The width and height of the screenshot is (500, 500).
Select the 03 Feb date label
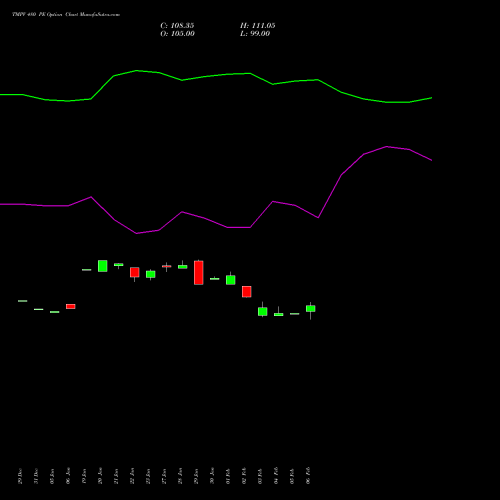click(260, 476)
